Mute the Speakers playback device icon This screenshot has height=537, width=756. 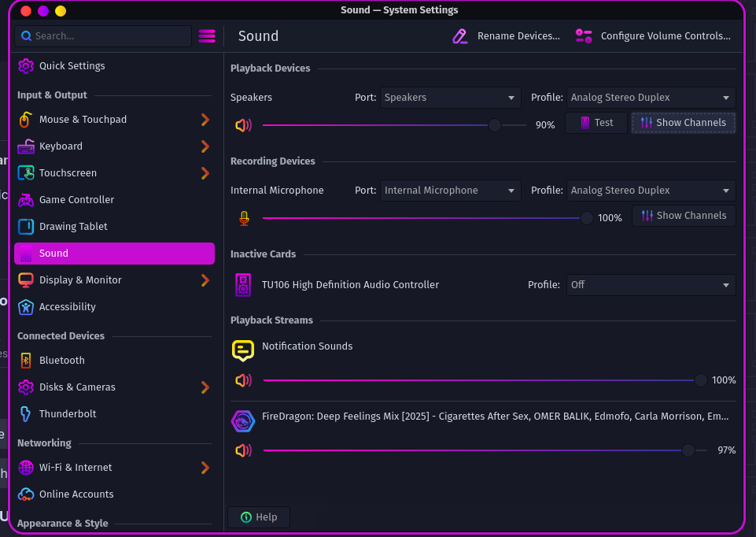[x=244, y=125]
